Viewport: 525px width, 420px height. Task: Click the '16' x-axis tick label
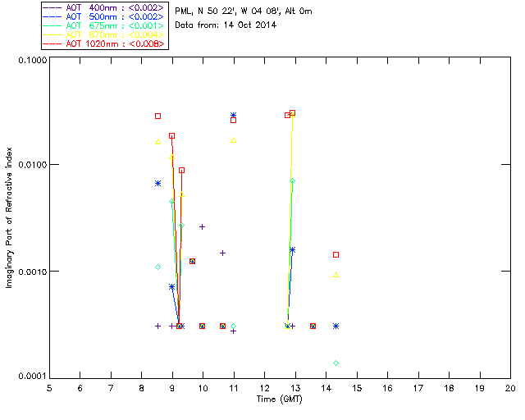(x=388, y=388)
